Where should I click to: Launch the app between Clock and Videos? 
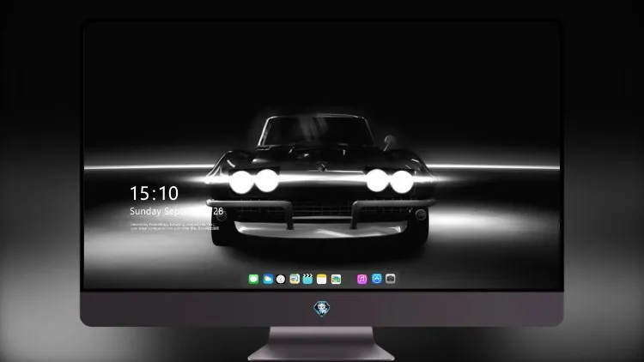(x=295, y=279)
